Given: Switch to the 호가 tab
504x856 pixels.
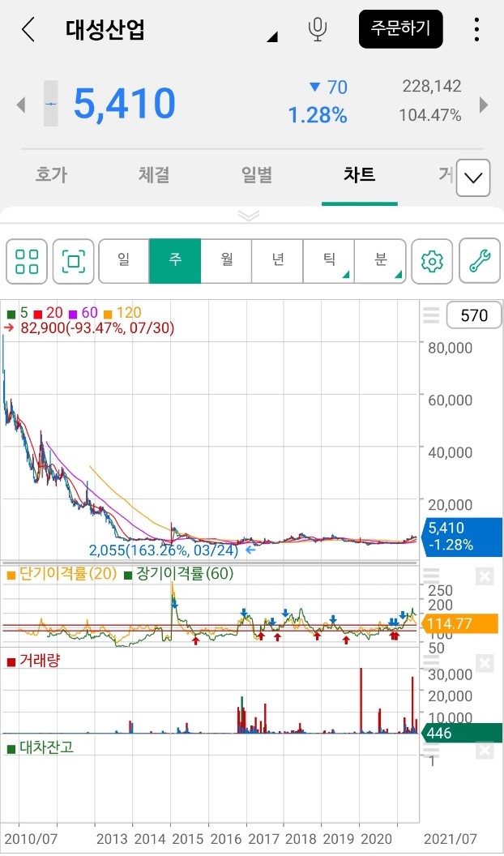Looking at the screenshot, I should tap(51, 175).
